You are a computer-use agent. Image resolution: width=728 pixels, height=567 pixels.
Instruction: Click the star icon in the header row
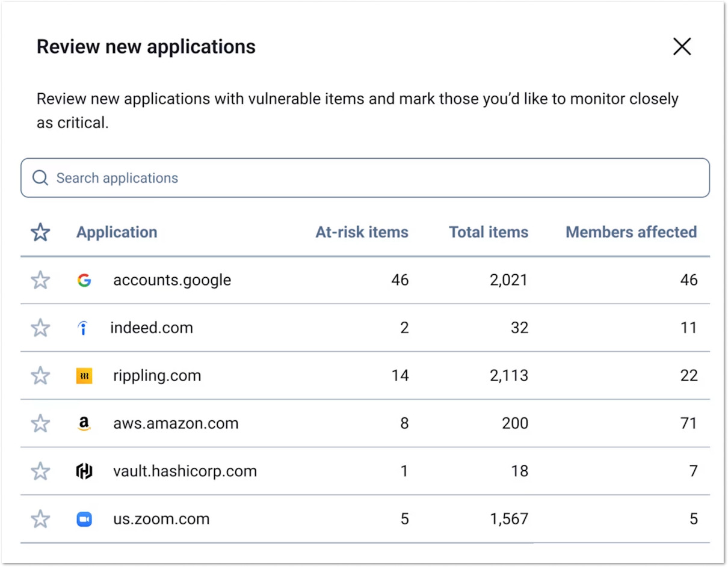[40, 232]
